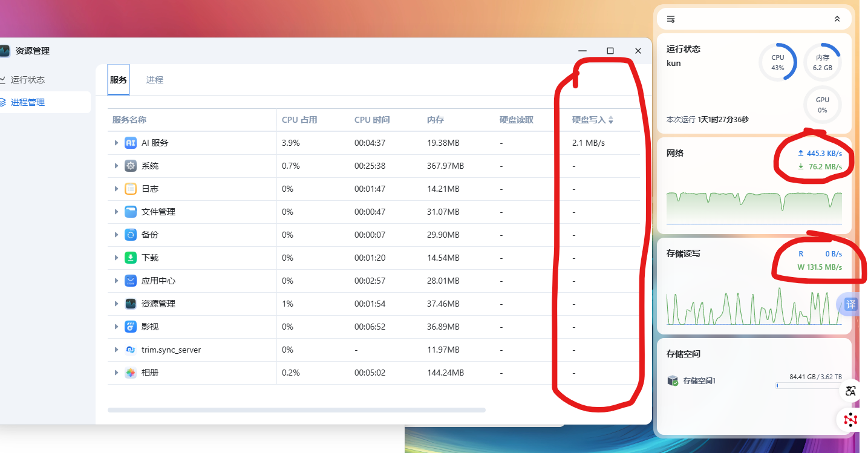Expand the 相册 service row
The width and height of the screenshot is (868, 453).
click(116, 373)
